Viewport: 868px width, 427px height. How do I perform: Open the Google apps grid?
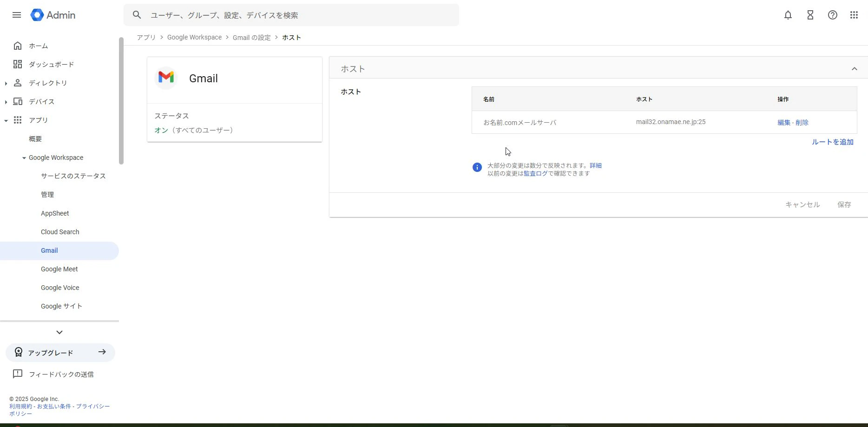pyautogui.click(x=854, y=15)
